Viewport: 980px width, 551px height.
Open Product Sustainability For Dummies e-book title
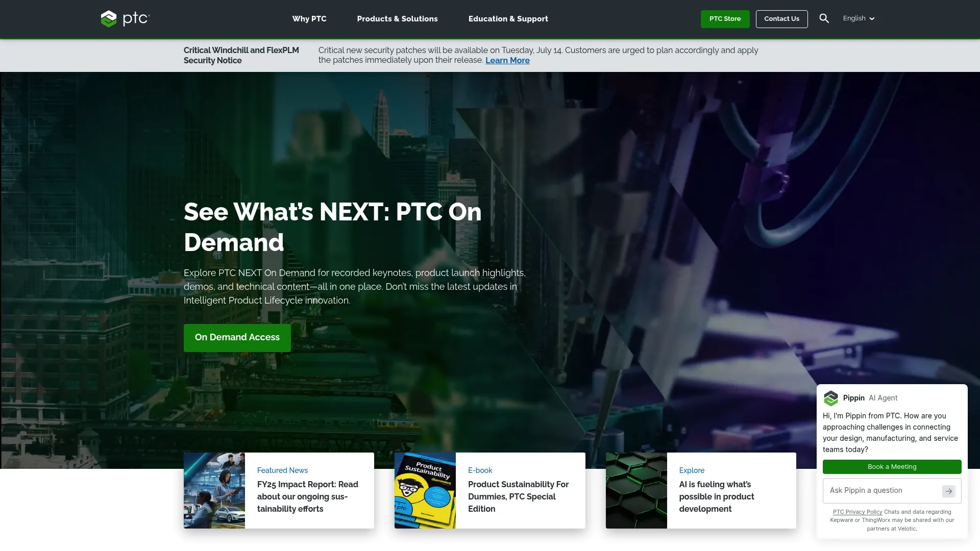pyautogui.click(x=518, y=497)
